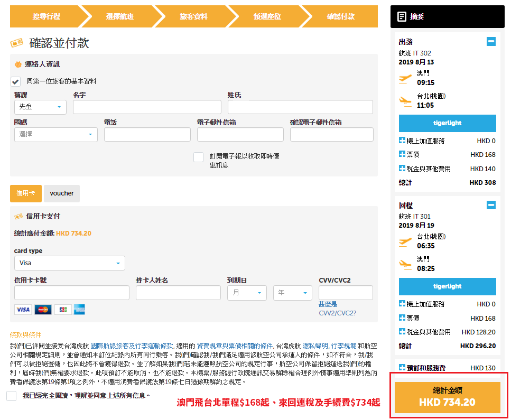This screenshot has width=511, height=420.
Task: Click the tigerlight bar under 出發
Action: coord(448,123)
